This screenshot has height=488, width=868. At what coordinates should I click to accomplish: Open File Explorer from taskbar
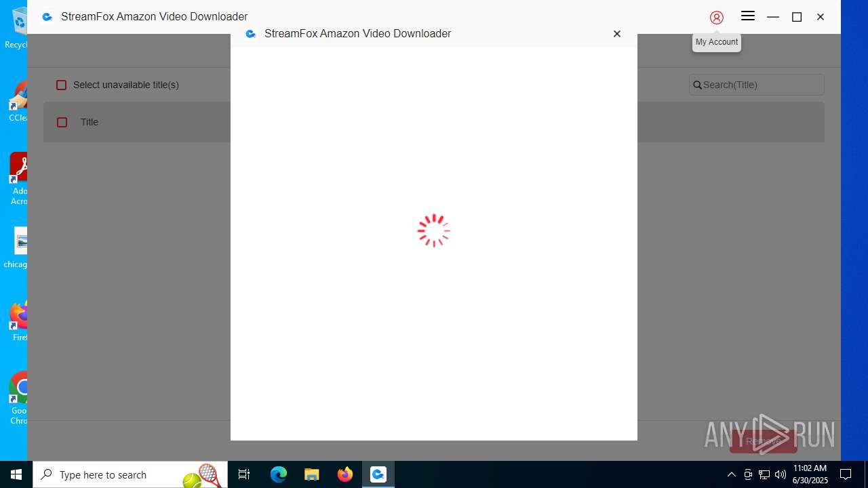[x=312, y=474]
